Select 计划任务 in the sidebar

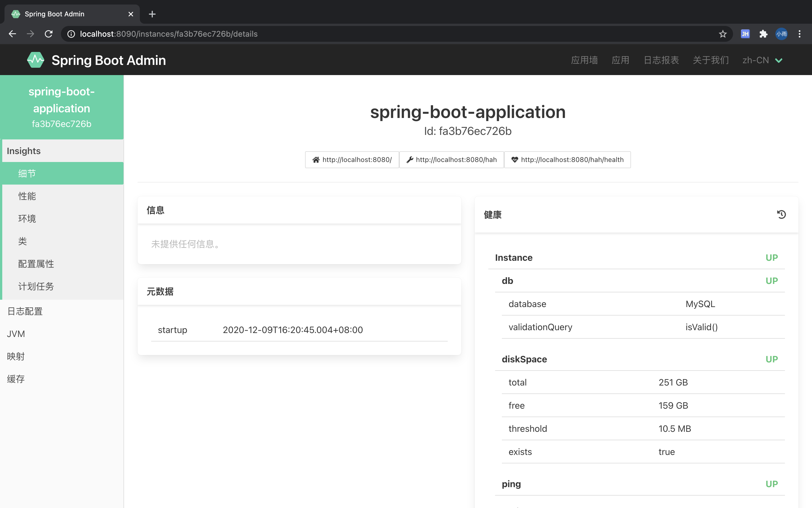point(63,286)
